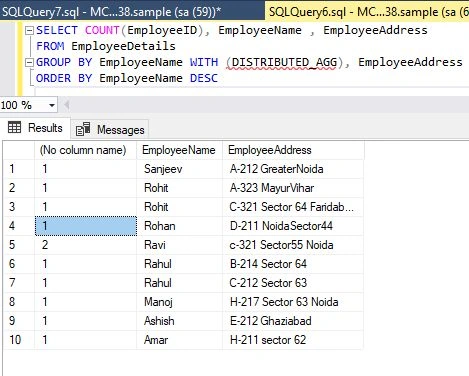Click EmployeeDetails in the FROM clause

pos(123,46)
